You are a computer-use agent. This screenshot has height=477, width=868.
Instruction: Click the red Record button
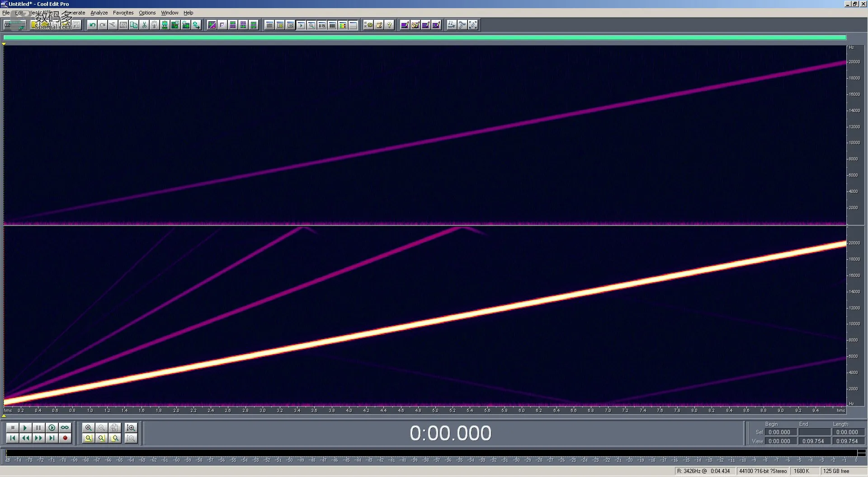click(65, 438)
